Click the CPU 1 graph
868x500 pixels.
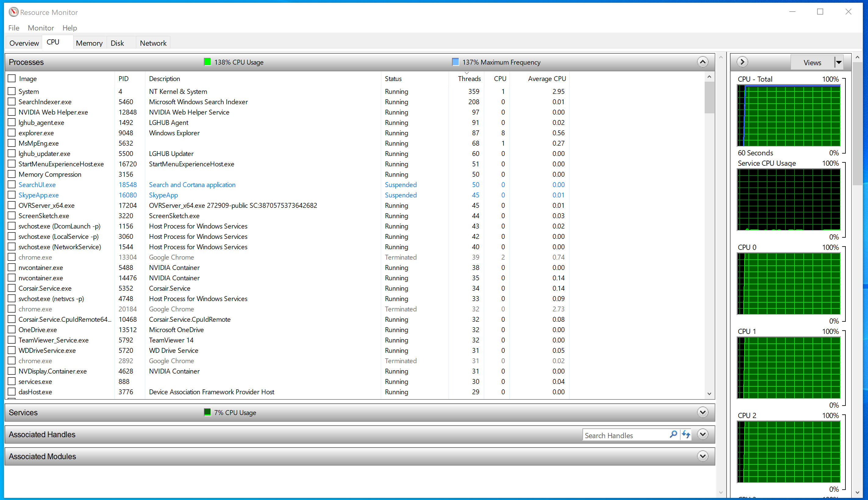788,368
